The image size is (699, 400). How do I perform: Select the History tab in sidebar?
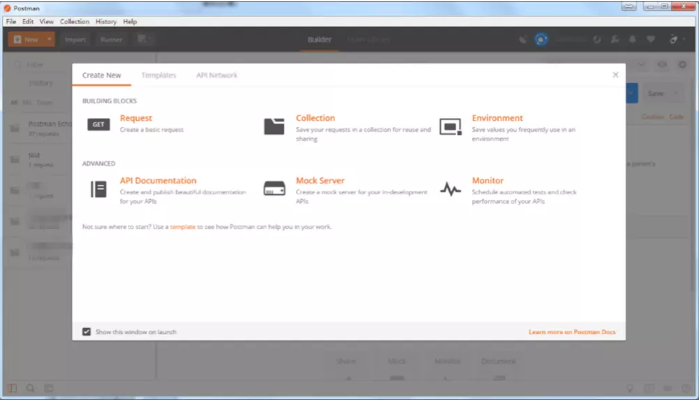click(41, 83)
